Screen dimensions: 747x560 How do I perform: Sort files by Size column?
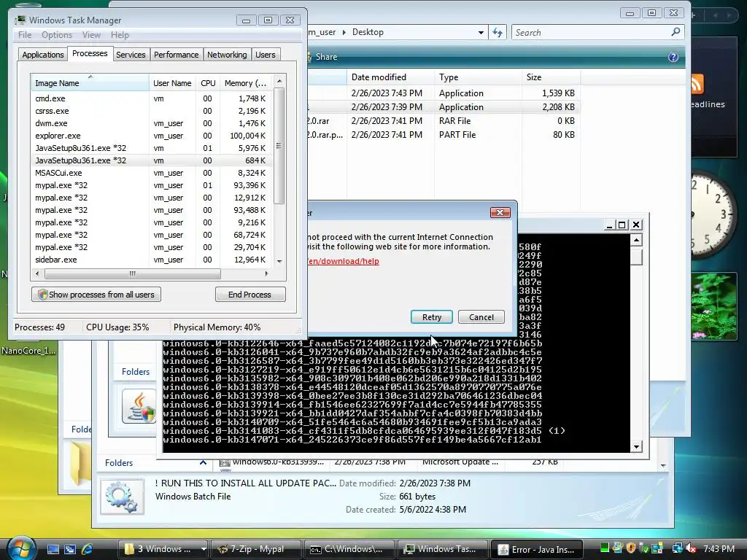[x=551, y=77]
